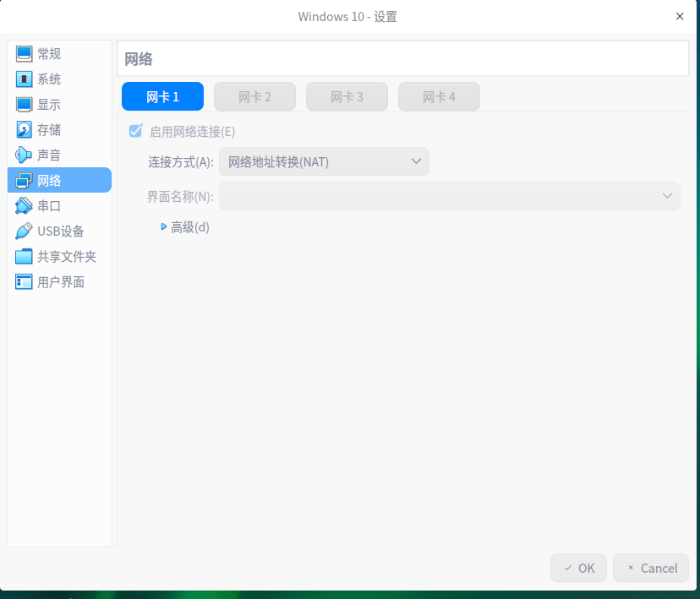Screen dimensions: 700x599
Task: Select the 串口 serial port icon
Action: [24, 205]
